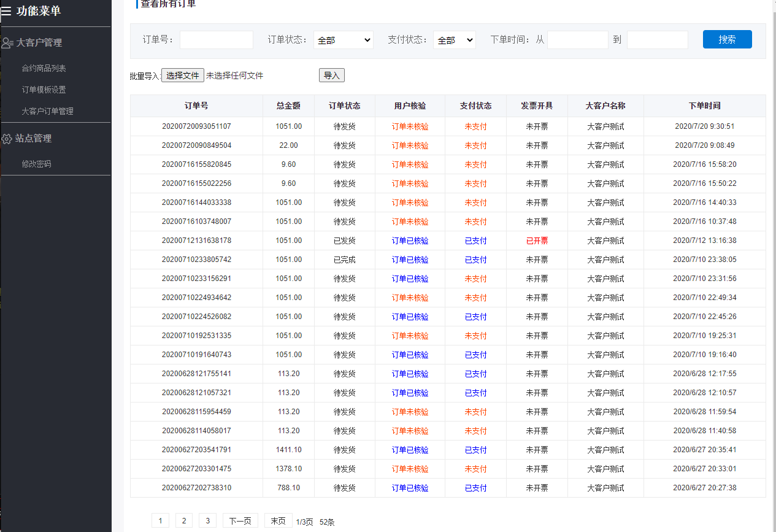Click the 订单号 column header
Image resolution: width=776 pixels, height=532 pixels.
click(x=196, y=106)
